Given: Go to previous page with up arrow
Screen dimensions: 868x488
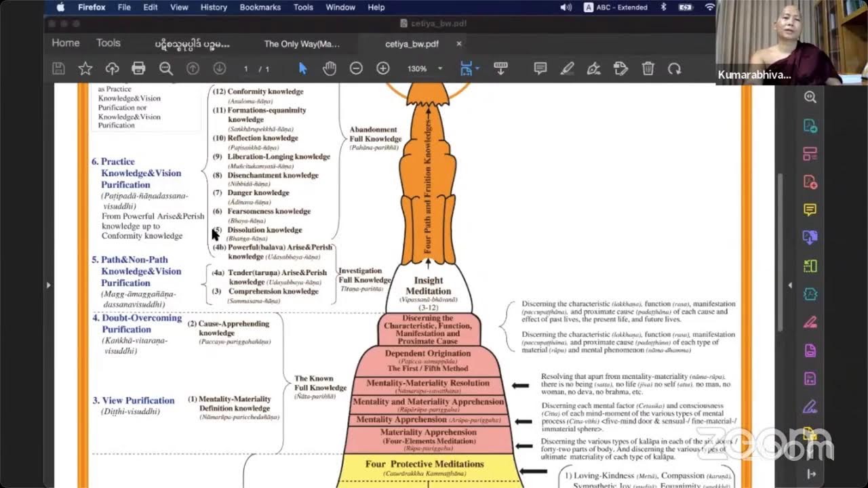Looking at the screenshot, I should click(193, 68).
